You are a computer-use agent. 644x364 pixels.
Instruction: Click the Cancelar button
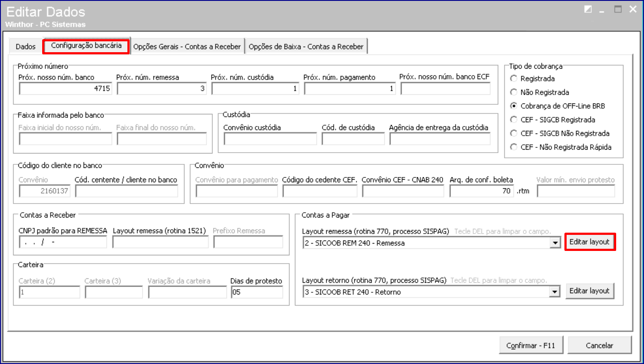(x=599, y=345)
